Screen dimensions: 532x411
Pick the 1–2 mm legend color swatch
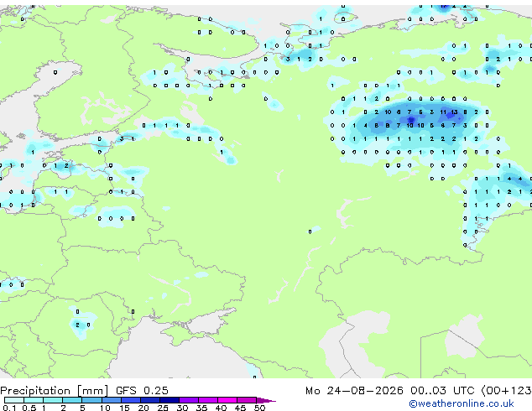[53, 400]
